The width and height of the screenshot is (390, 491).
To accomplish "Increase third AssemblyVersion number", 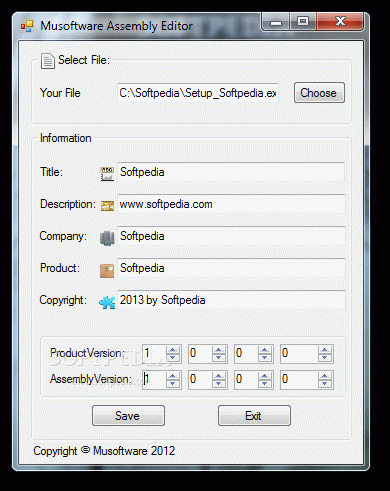I will [265, 376].
